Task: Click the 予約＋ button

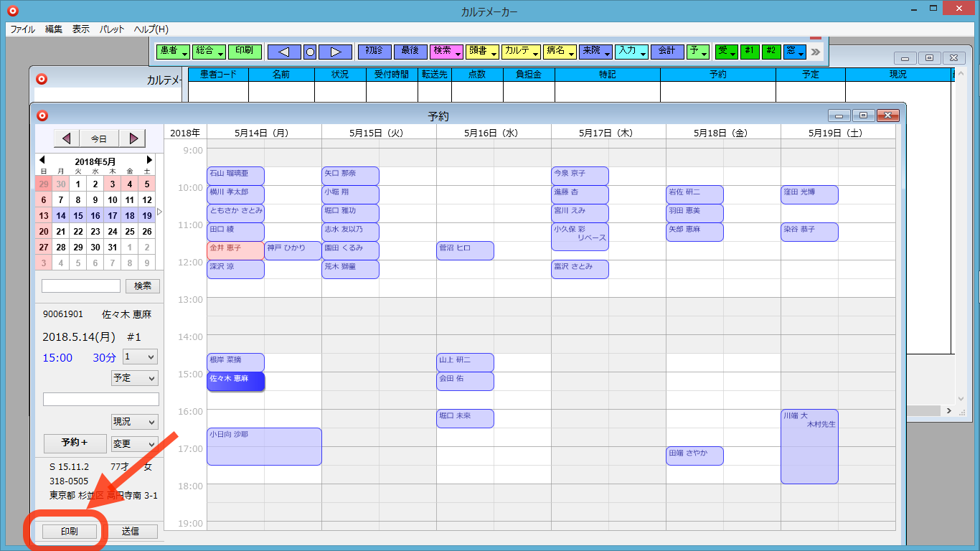Action: pyautogui.click(x=75, y=443)
